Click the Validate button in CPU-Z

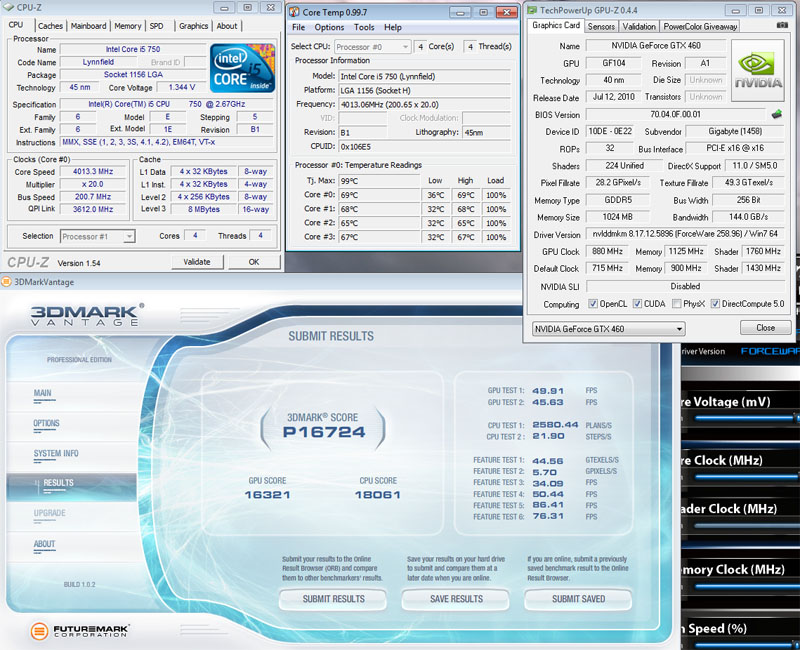(x=196, y=262)
